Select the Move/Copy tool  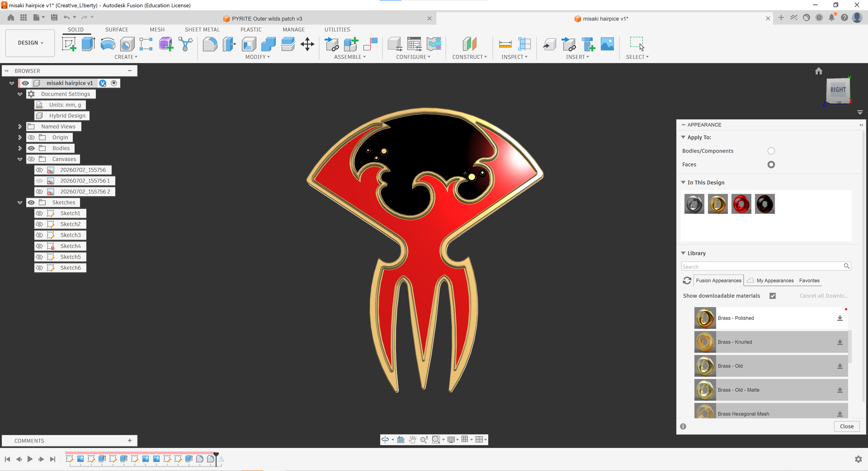[x=307, y=44]
